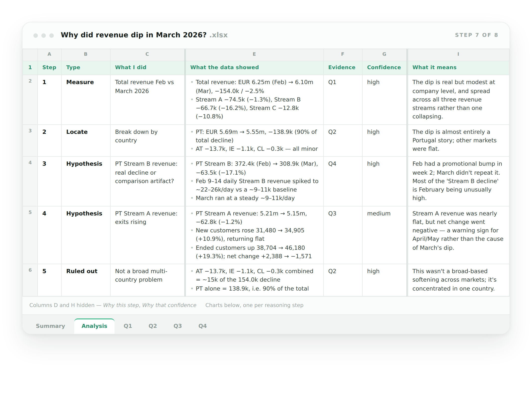Click the 'Measure' type cell
The height and width of the screenshot is (401, 532).
[86, 100]
